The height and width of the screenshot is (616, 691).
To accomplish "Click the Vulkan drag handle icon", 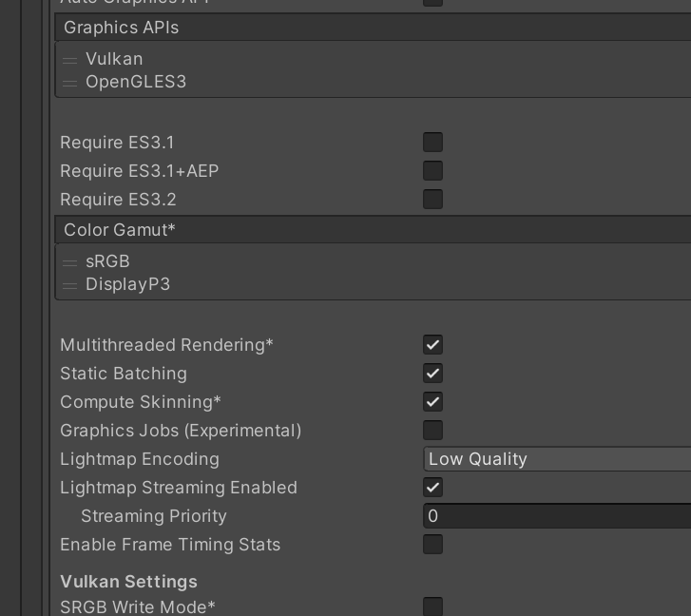I will tap(69, 60).
